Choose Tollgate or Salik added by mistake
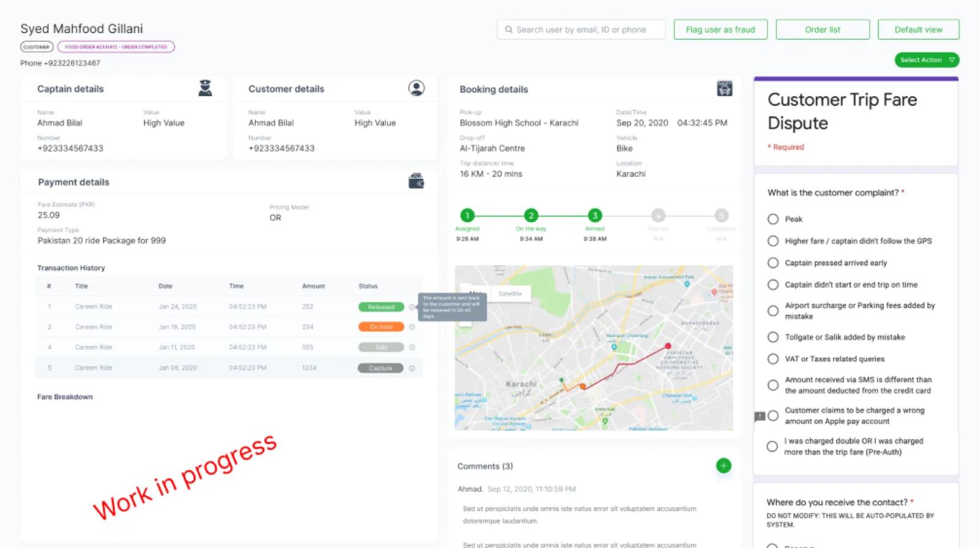The width and height of the screenshot is (980, 548). pos(773,337)
